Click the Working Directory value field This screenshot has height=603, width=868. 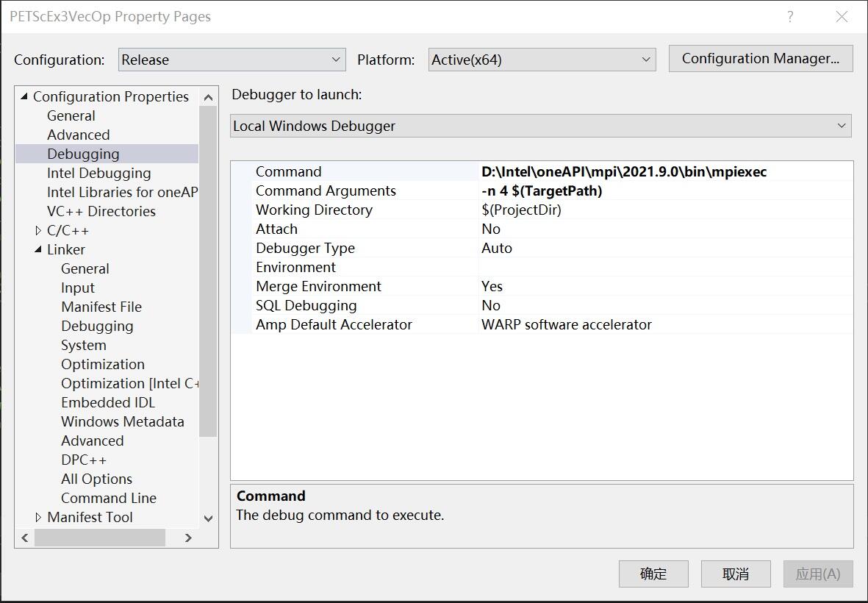665,210
